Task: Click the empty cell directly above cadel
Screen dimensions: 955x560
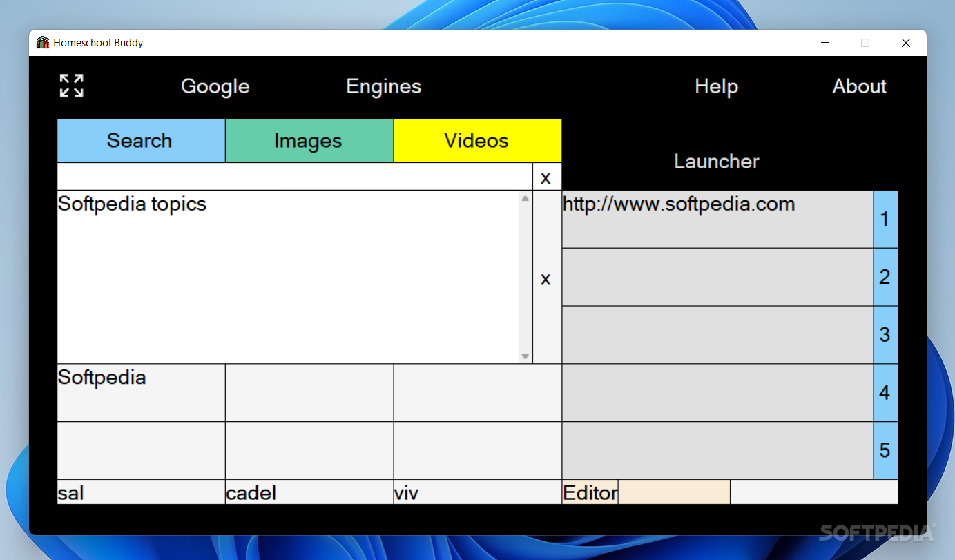Action: 309,451
